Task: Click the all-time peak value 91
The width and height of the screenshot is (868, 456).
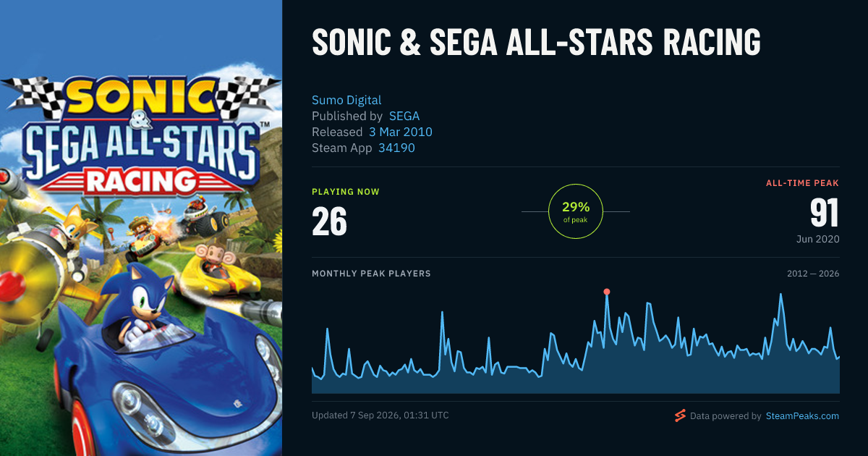Action: pos(825,213)
